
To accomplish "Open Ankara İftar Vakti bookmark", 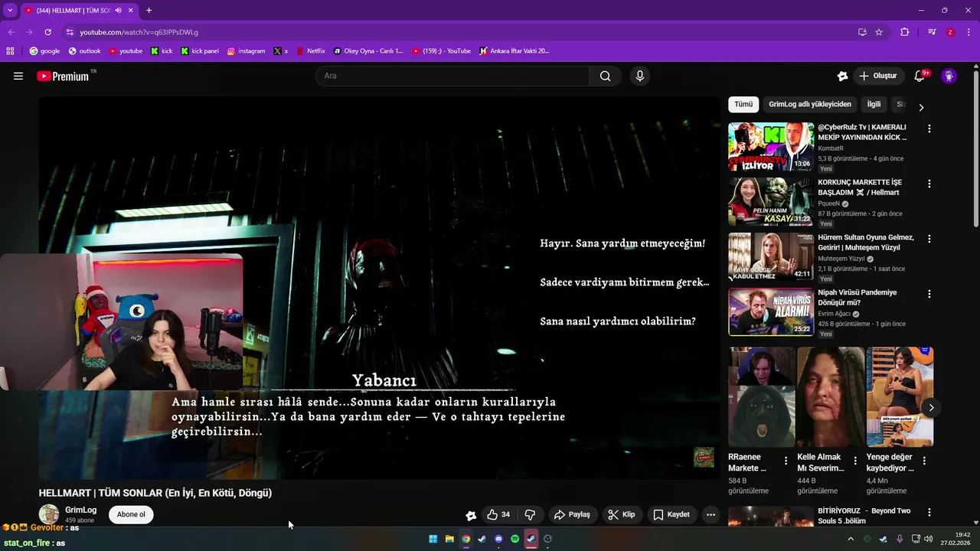I will [514, 51].
